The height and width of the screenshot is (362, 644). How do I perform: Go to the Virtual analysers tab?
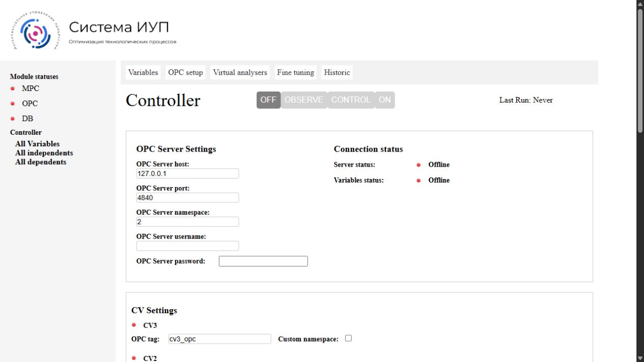pyautogui.click(x=240, y=73)
